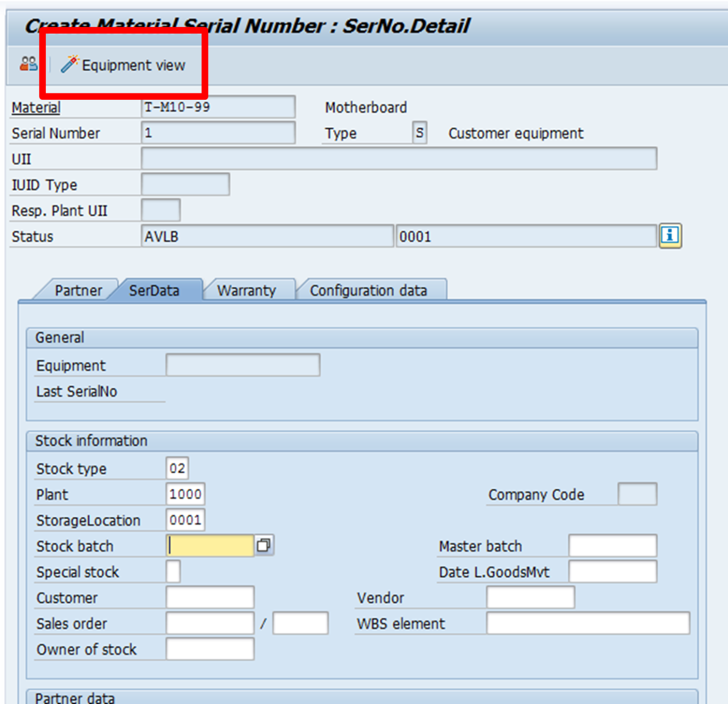
Task: Click the Company Code field
Action: pos(637,494)
